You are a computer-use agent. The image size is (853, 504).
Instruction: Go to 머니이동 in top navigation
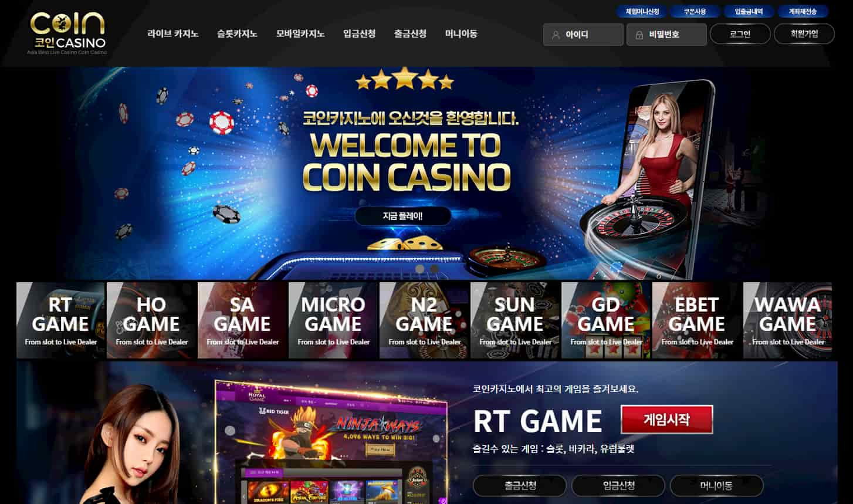click(x=461, y=34)
